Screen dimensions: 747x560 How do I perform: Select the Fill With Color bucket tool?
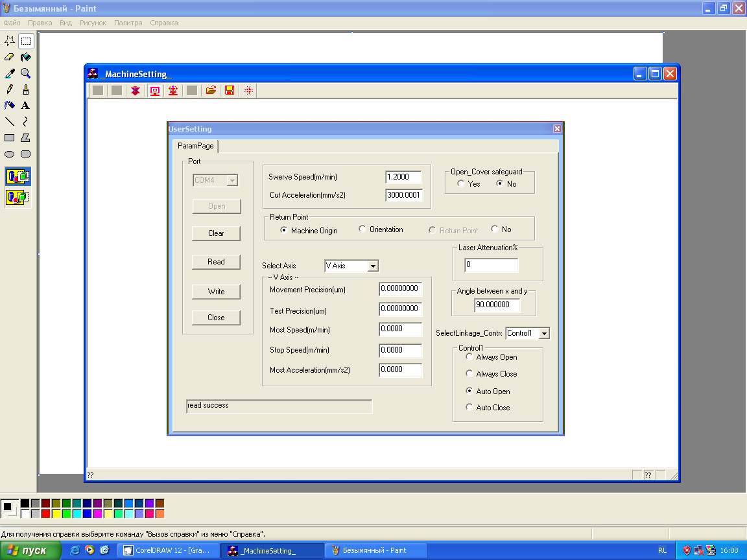[x=25, y=57]
